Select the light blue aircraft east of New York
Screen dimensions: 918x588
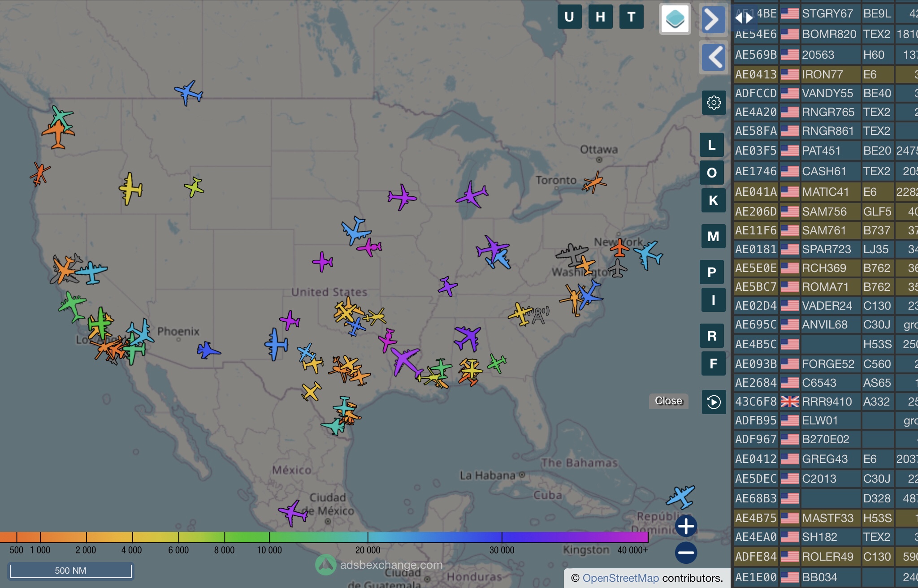pos(648,255)
